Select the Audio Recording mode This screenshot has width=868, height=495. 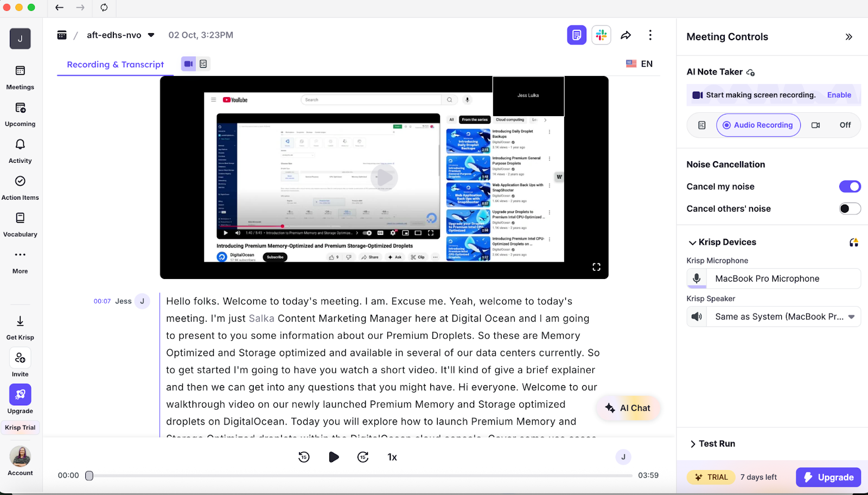tap(758, 125)
